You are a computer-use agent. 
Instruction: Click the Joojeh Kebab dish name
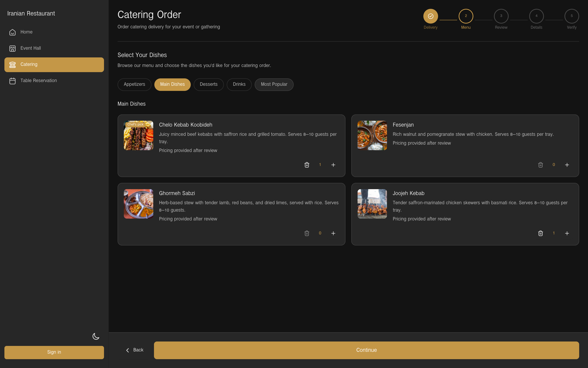click(408, 193)
